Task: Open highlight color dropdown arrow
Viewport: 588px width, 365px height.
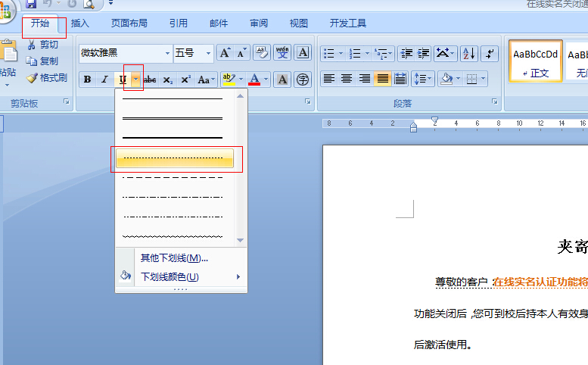Action: click(241, 80)
